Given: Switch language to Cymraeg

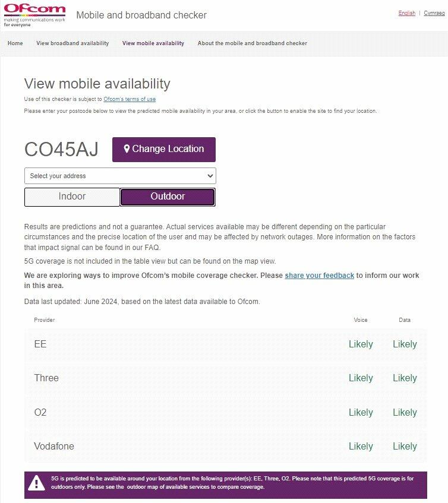Looking at the screenshot, I should click(434, 13).
